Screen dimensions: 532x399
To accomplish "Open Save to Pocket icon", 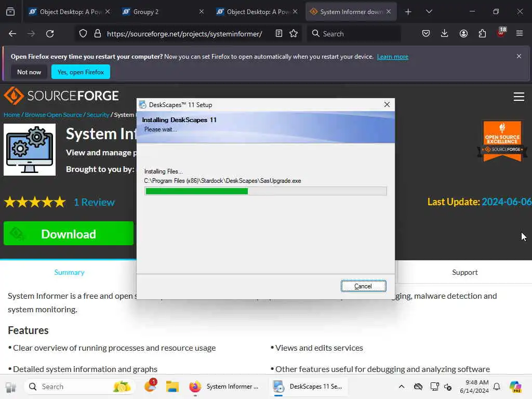I will pyautogui.click(x=426, y=34).
